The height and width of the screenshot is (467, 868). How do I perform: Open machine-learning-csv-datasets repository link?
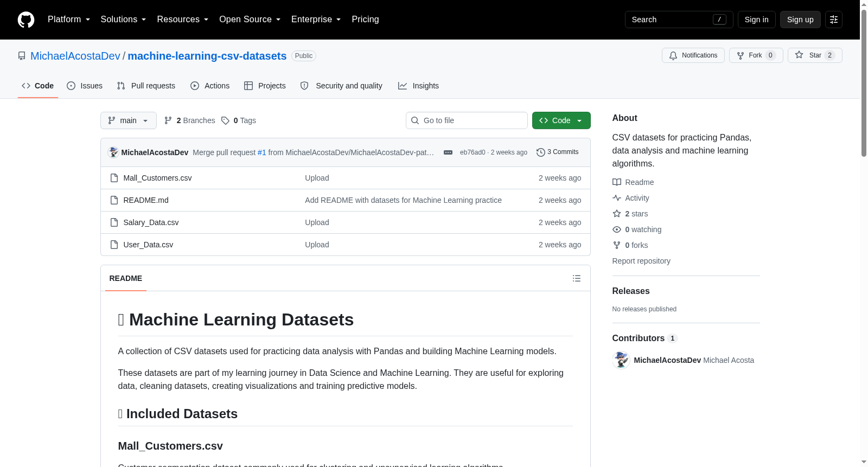coord(207,56)
